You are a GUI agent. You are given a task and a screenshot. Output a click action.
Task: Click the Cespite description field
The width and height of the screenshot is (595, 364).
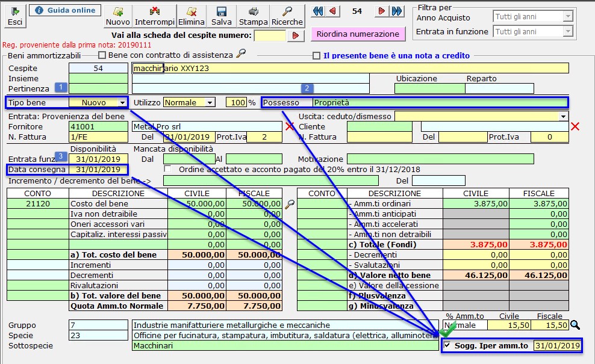pos(350,68)
